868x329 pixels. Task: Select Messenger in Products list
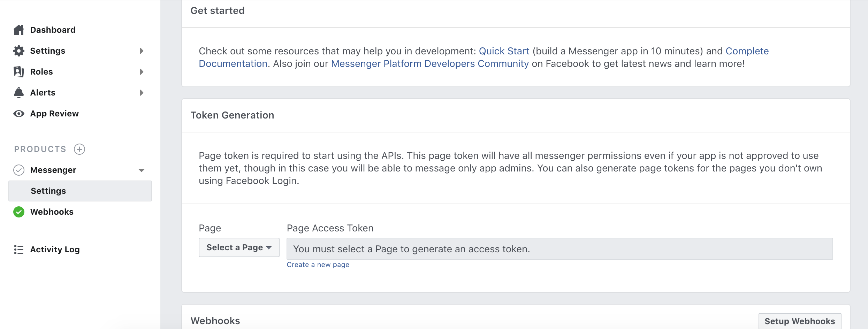(x=53, y=170)
